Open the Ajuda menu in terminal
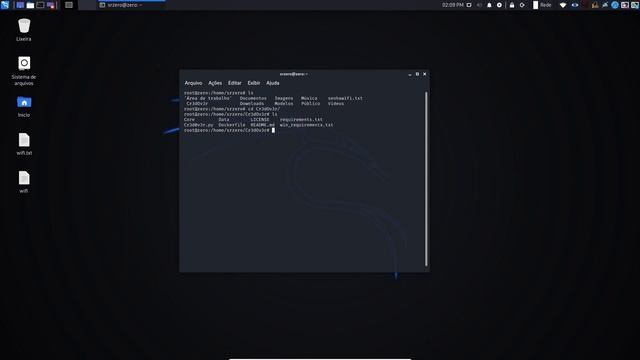640x360 pixels. pos(273,83)
